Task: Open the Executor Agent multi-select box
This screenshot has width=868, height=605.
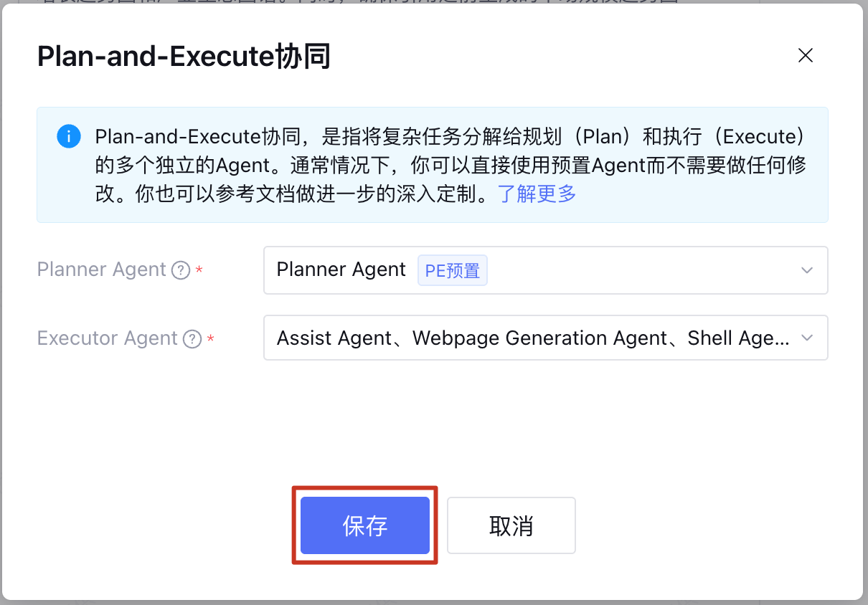Action: [x=546, y=338]
